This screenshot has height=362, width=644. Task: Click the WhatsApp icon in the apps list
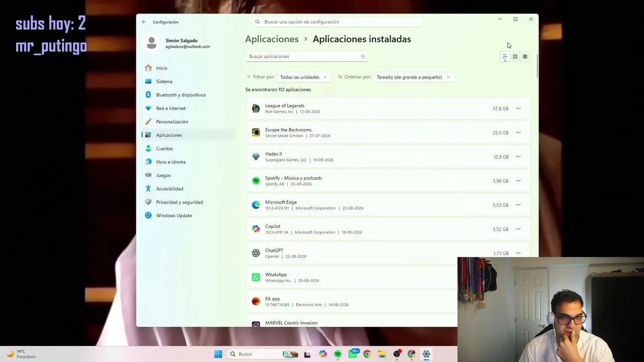coord(256,278)
